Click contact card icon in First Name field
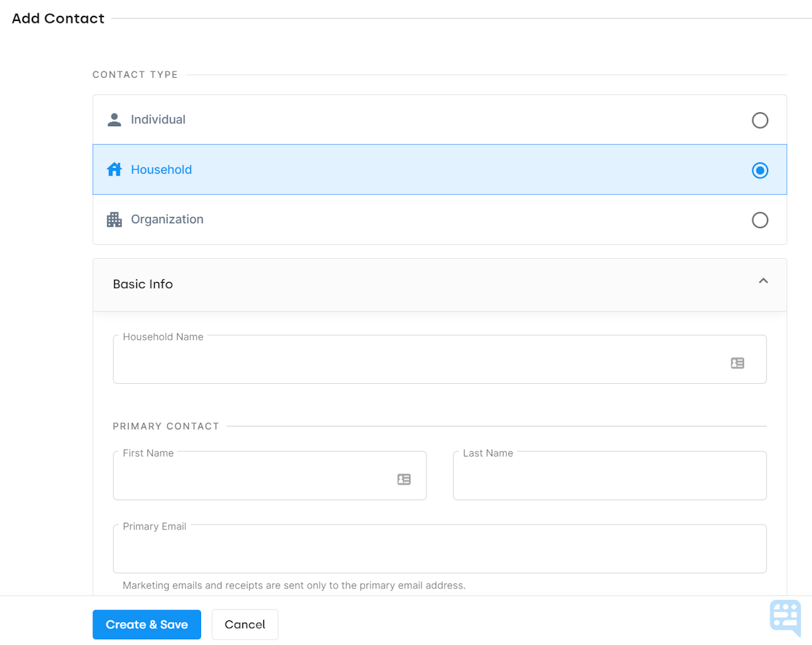The image size is (812, 645). coord(404,479)
